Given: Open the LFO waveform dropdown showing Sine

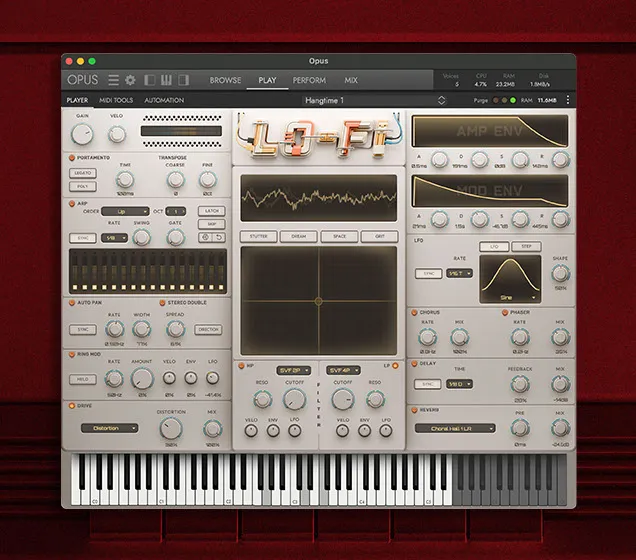Looking at the screenshot, I should pyautogui.click(x=510, y=297).
